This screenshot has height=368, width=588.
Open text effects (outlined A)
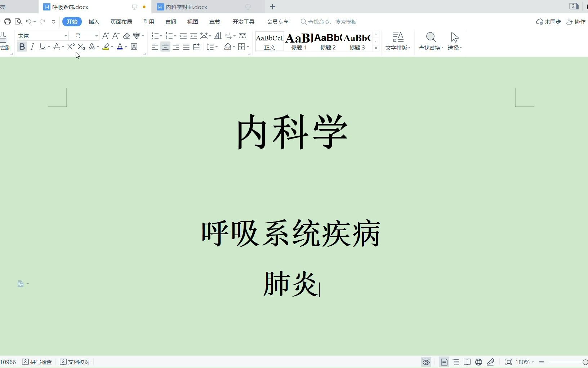pos(92,47)
